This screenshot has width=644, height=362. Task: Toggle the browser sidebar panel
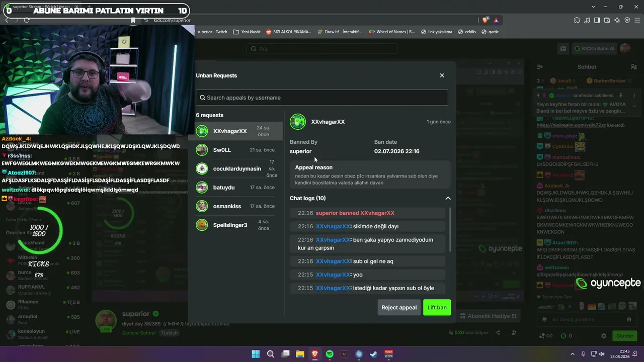(597, 20)
